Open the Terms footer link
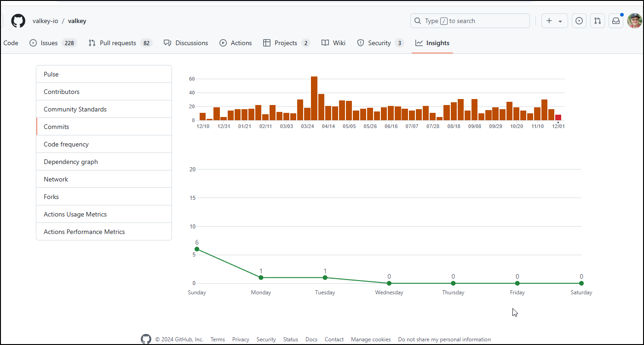The height and width of the screenshot is (345, 644). 218,339
